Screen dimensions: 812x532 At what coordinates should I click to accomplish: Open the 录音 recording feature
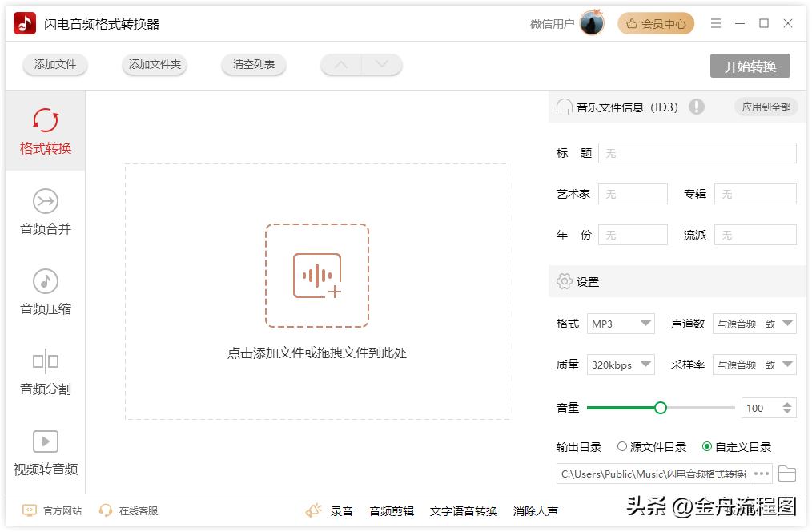click(x=340, y=510)
